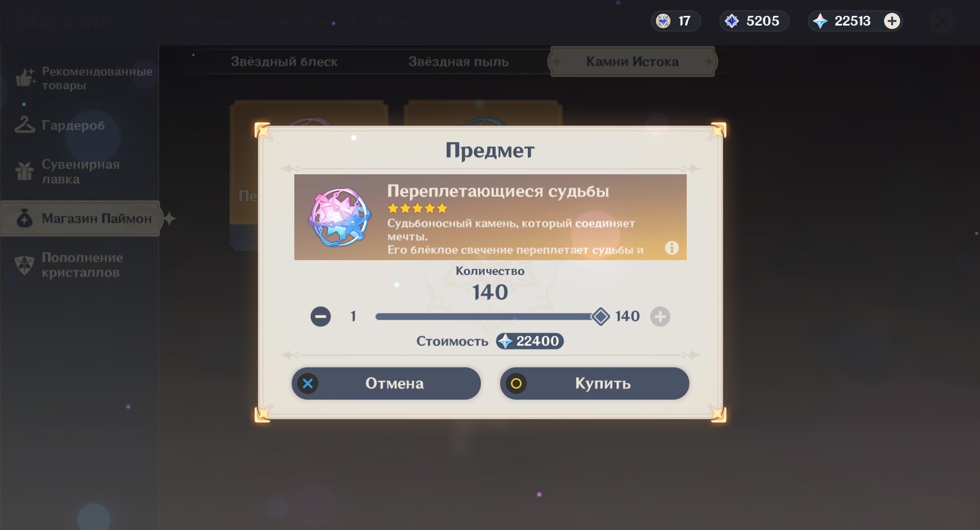Open the Гардероб section
980x530 pixels.
pyautogui.click(x=61, y=125)
